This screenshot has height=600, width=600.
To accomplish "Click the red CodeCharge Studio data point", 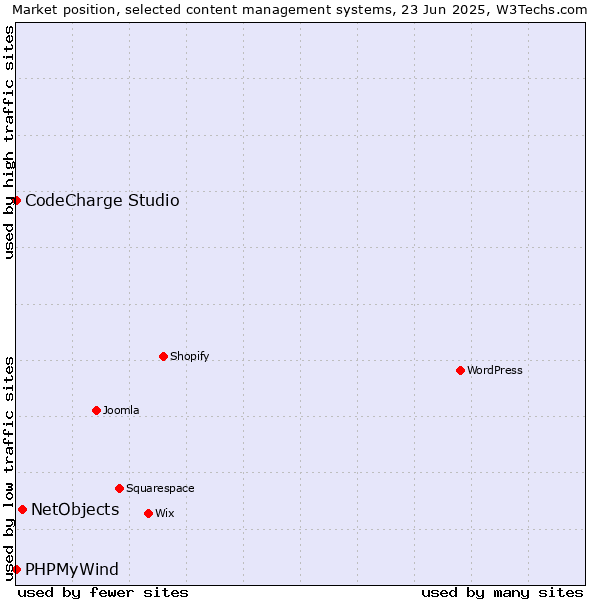I will point(16,201).
